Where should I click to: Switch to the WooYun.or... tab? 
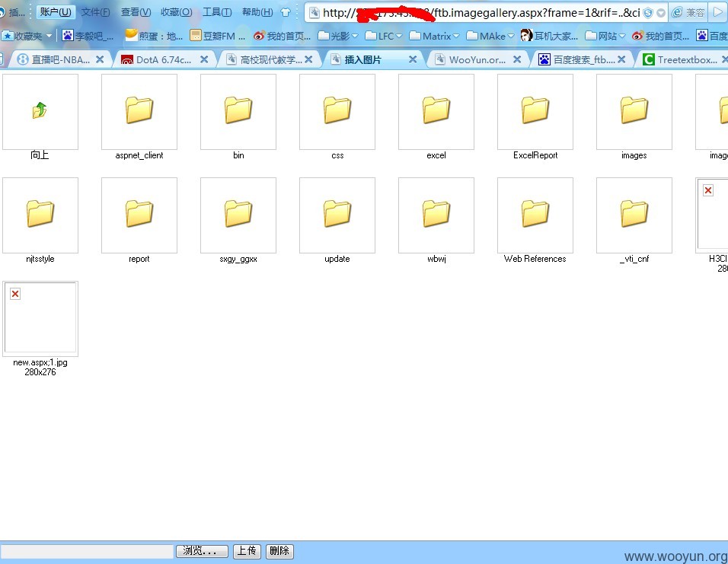click(477, 59)
